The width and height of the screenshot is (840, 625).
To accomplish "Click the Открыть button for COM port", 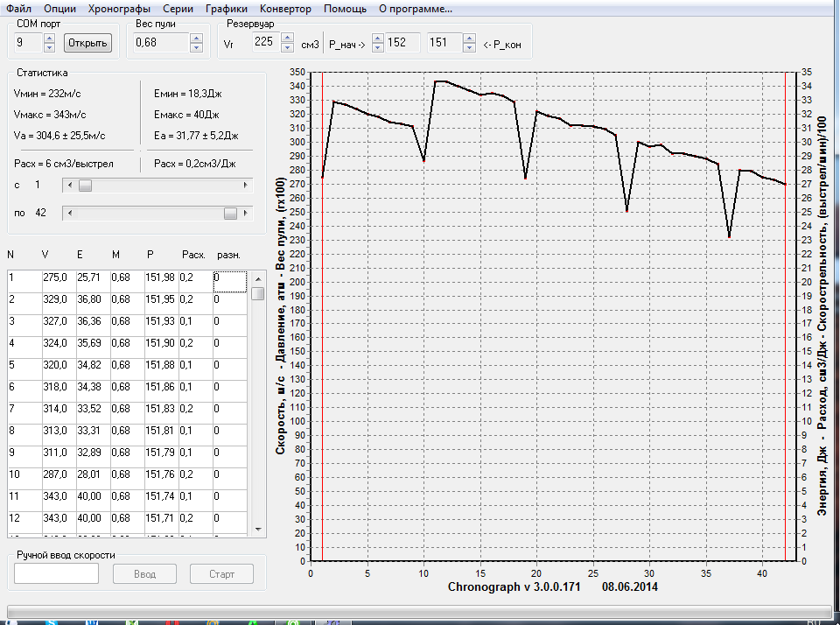I will 87,43.
